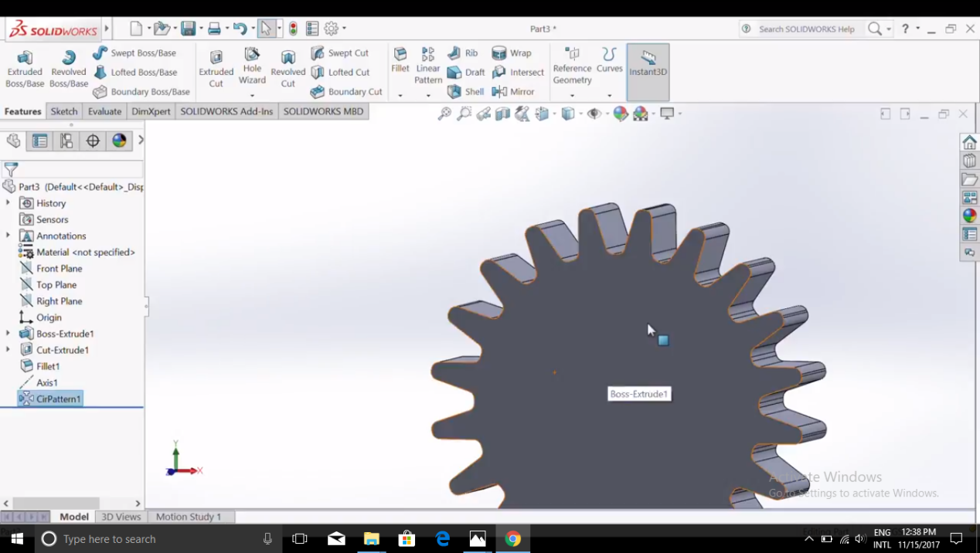Open Appearances task pane tab
This screenshot has height=553, width=980.
click(969, 215)
